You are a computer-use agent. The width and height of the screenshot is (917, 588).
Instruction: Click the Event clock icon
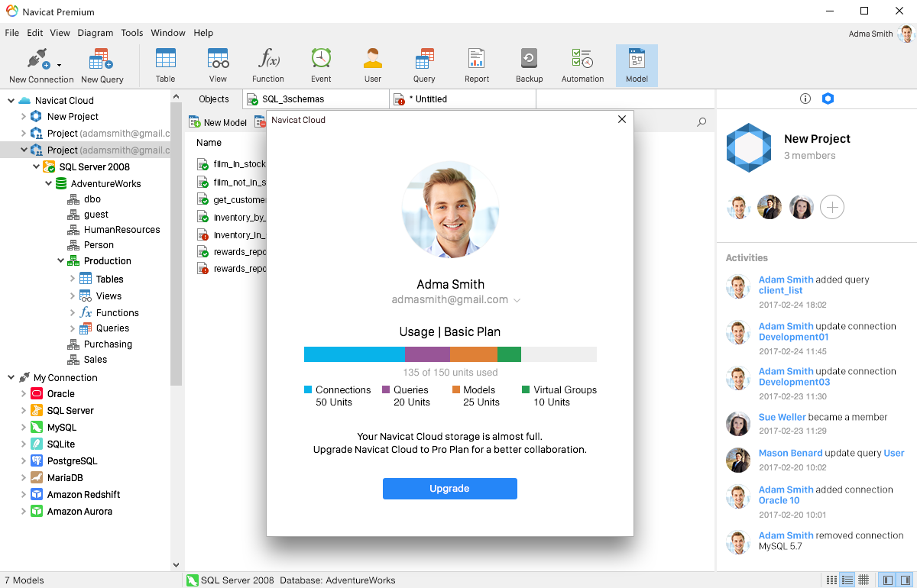pos(321,58)
